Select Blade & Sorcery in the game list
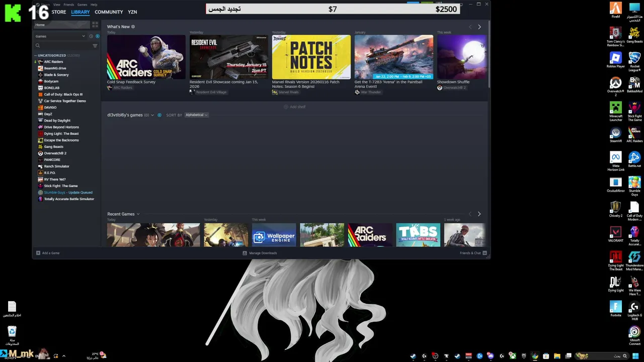 (56, 75)
